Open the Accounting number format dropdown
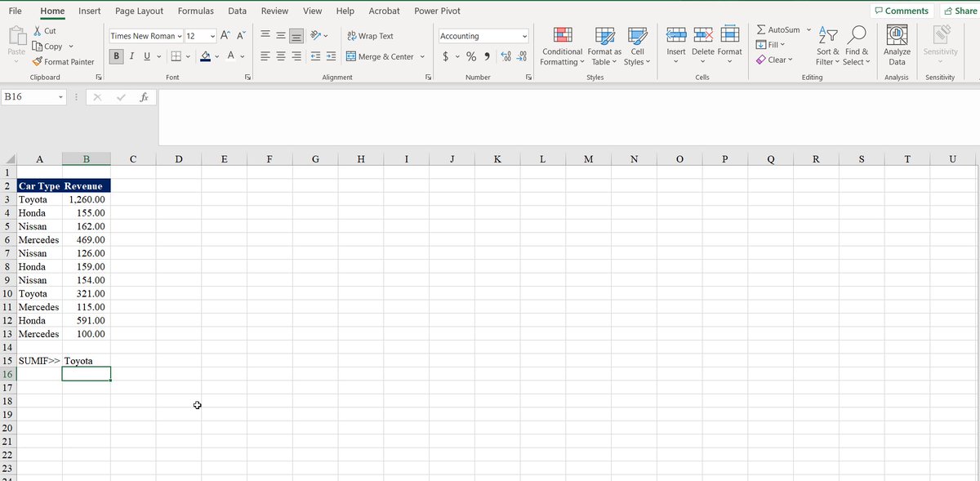980x481 pixels. click(524, 36)
